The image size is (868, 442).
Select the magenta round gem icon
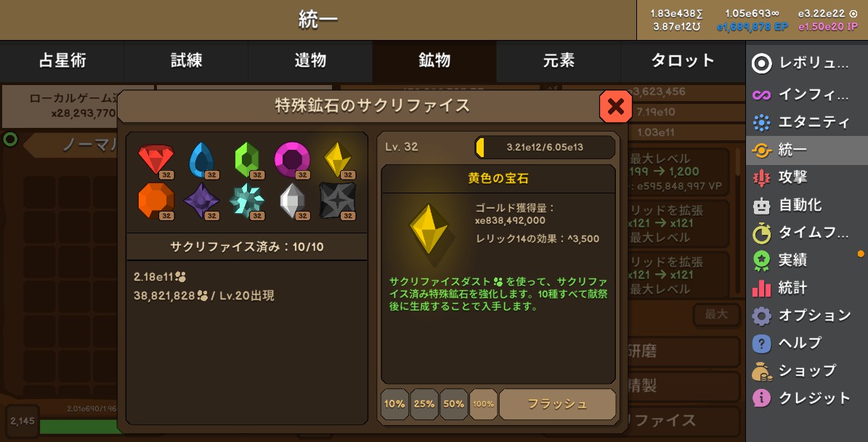(x=292, y=160)
